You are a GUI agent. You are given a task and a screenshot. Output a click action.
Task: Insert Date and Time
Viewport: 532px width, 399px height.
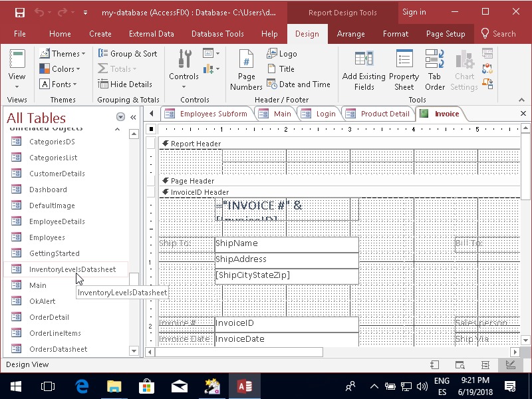[299, 84]
